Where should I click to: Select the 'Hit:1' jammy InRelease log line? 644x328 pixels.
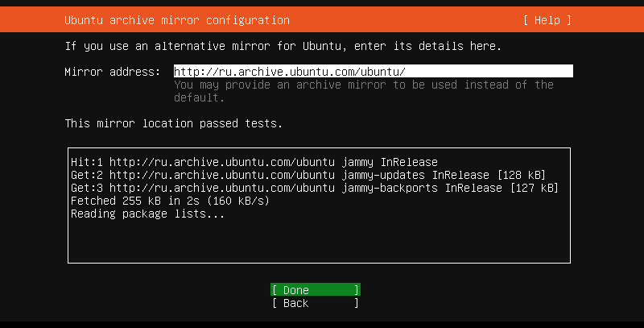click(254, 162)
